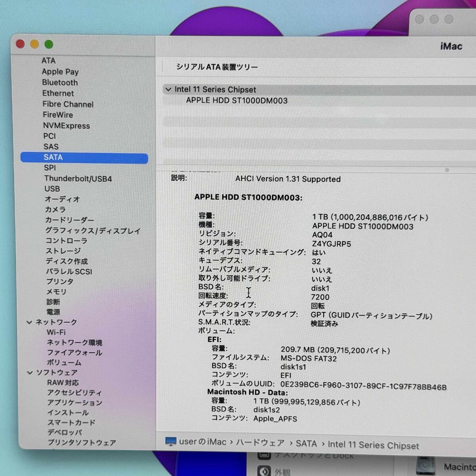Collapse the ネットワーク group chevron
This screenshot has width=476, height=476.
(x=29, y=322)
